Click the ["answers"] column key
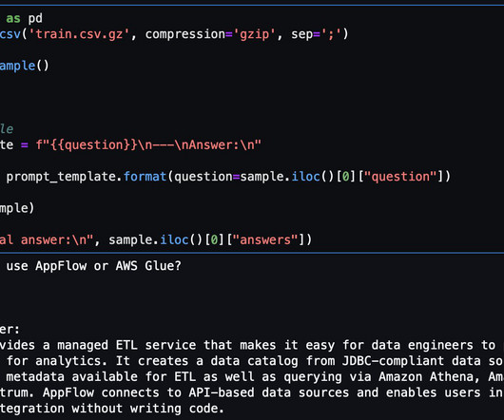Image resolution: width=504 pixels, height=420 pixels. pyautogui.click(x=266, y=239)
